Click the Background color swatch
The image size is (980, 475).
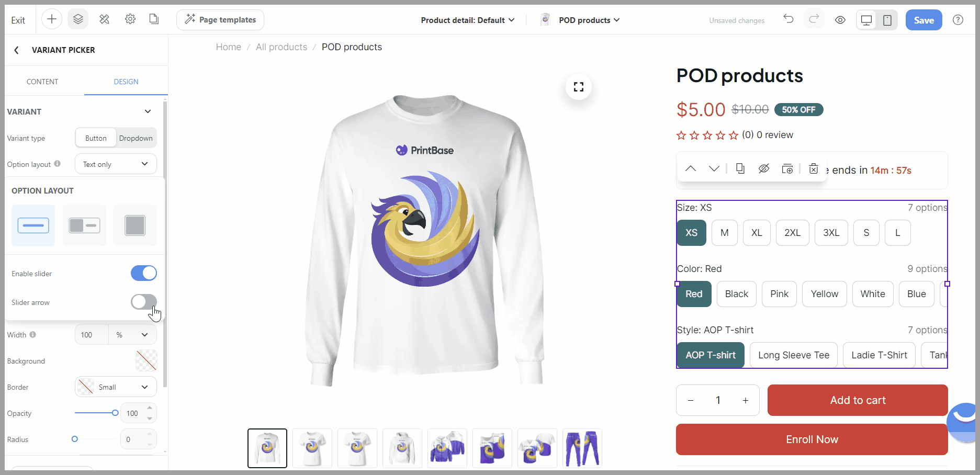click(147, 360)
